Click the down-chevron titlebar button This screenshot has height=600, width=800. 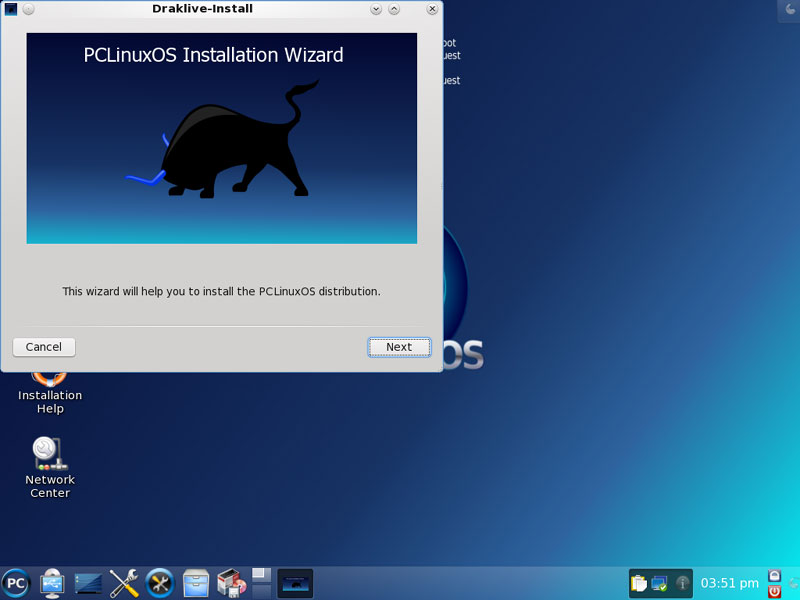(376, 9)
